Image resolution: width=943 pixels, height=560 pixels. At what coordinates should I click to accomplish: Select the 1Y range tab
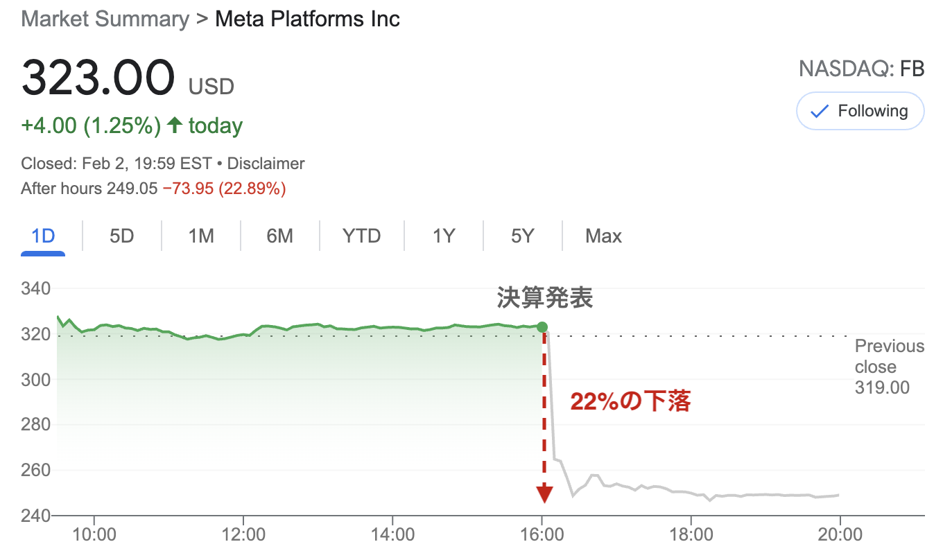pyautogui.click(x=444, y=236)
